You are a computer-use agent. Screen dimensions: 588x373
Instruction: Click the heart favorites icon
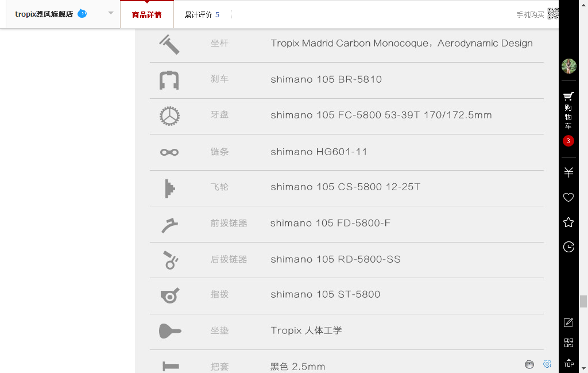click(568, 198)
